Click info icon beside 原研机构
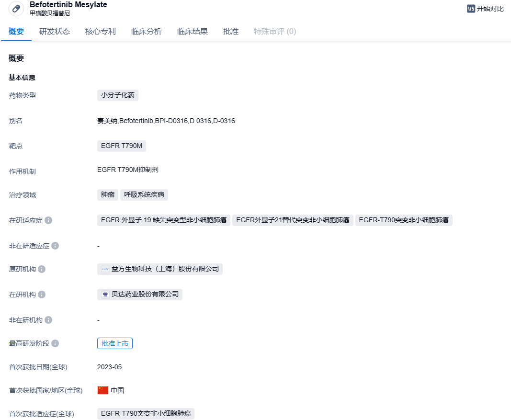 point(42,269)
